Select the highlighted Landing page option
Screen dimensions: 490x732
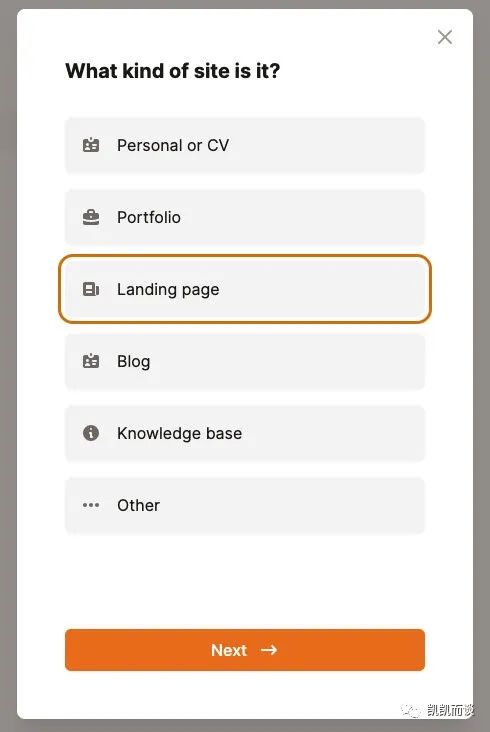245,289
